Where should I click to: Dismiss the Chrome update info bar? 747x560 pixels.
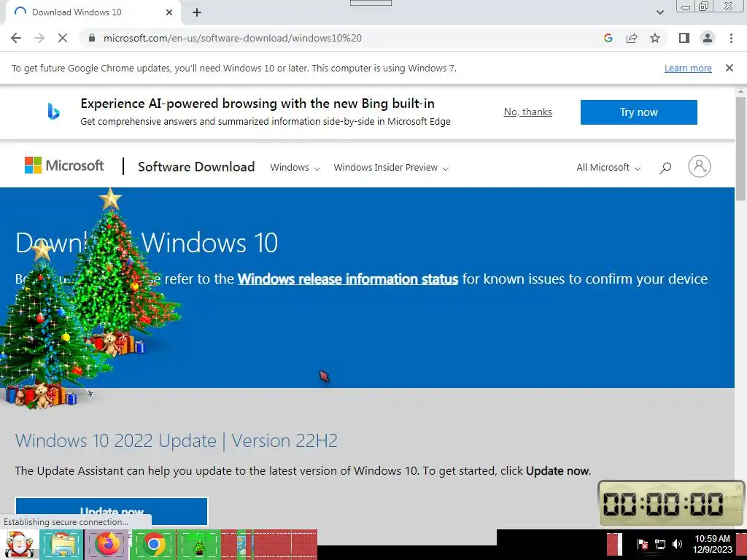pos(729,68)
